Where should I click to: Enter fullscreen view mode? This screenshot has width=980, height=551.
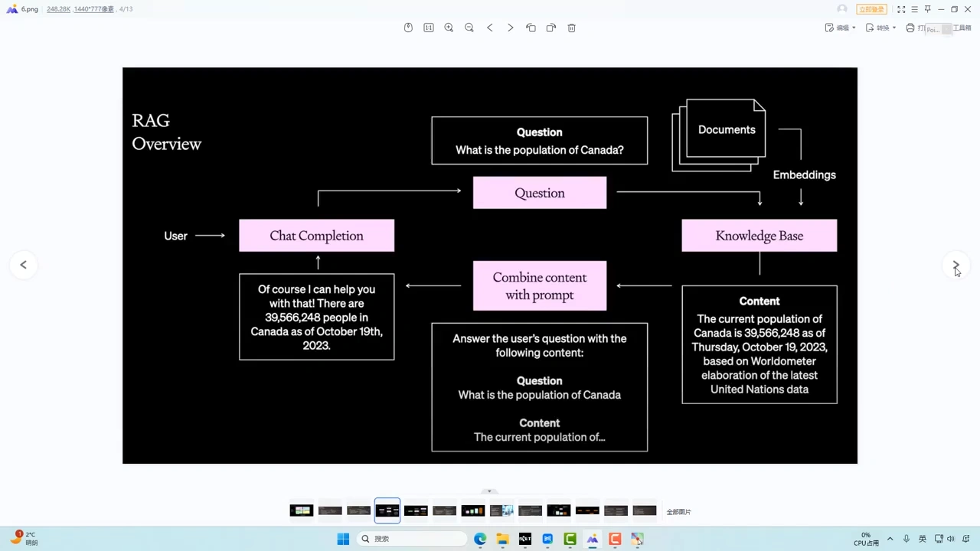point(901,9)
